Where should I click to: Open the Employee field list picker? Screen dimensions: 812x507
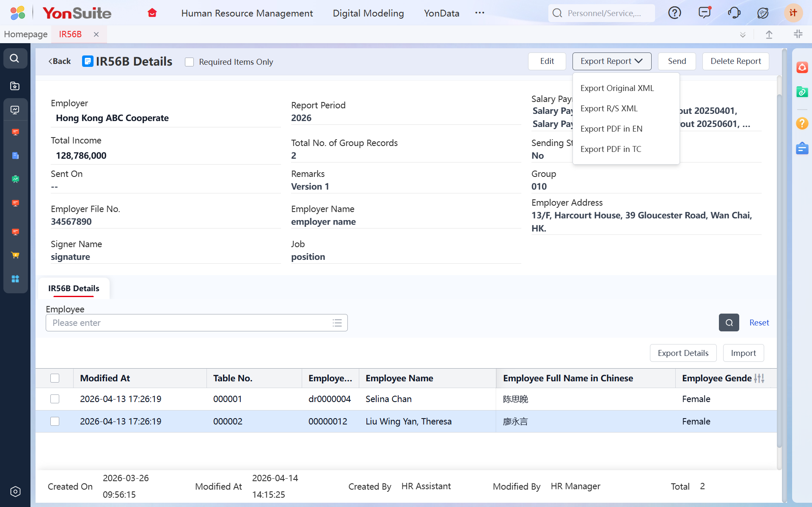(x=337, y=323)
